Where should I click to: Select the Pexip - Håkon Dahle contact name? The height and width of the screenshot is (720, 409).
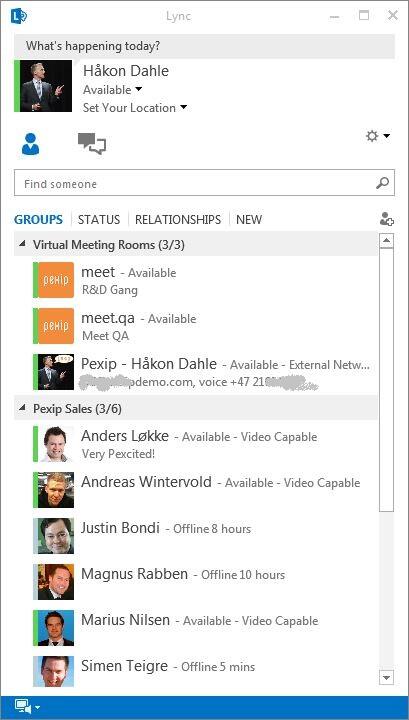pyautogui.click(x=149, y=364)
